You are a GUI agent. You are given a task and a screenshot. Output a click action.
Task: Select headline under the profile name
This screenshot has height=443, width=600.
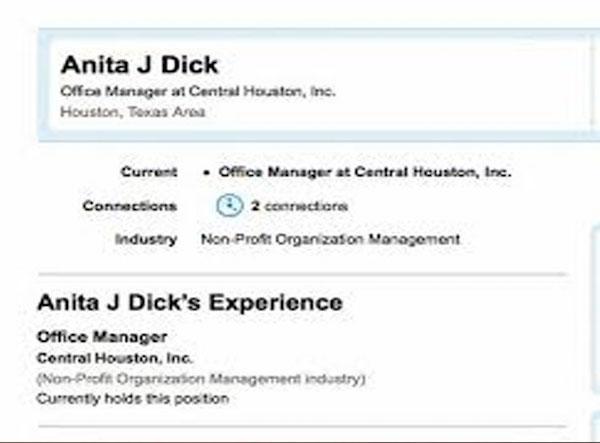pos(198,91)
